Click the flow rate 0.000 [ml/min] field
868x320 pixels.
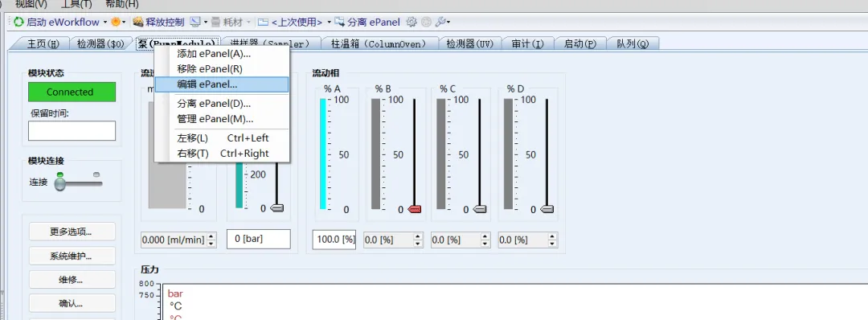pyautogui.click(x=174, y=240)
